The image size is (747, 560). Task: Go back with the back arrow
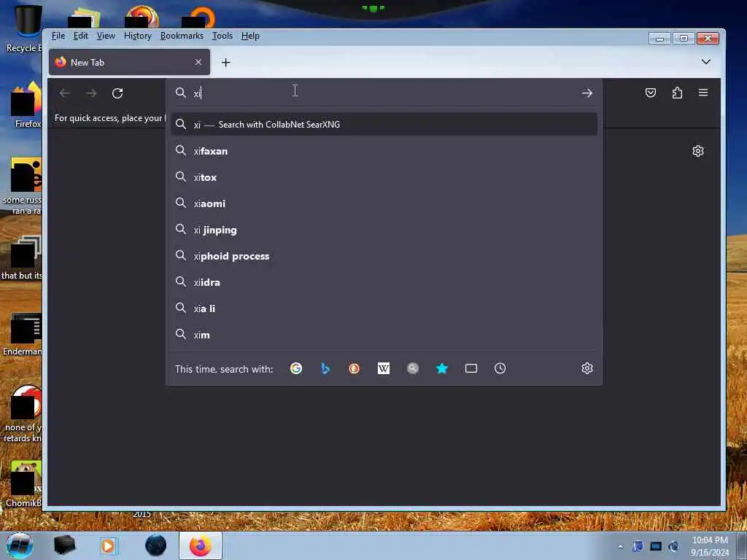[x=65, y=93]
